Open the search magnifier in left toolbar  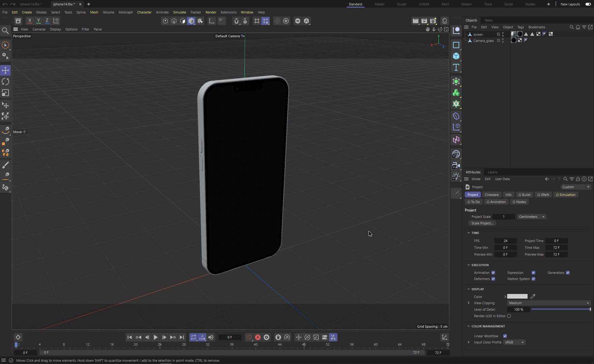click(x=5, y=31)
